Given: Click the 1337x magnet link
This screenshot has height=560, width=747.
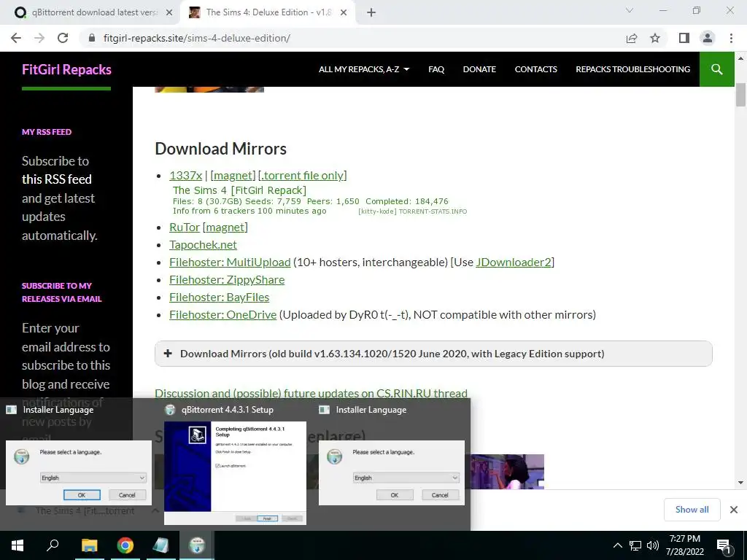Looking at the screenshot, I should tap(233, 175).
